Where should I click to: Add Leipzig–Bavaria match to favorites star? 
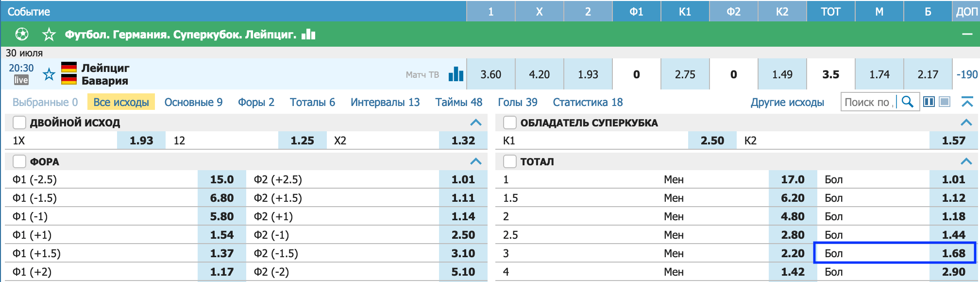(x=49, y=74)
